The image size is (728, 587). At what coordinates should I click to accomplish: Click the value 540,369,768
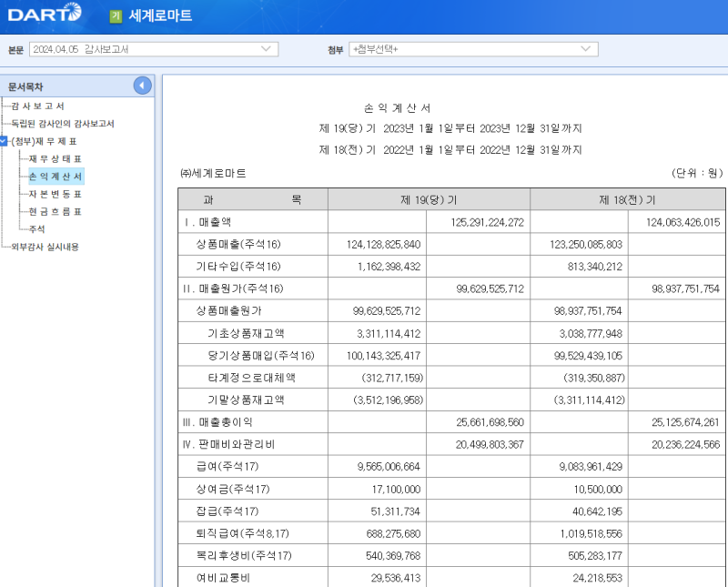pos(393,556)
